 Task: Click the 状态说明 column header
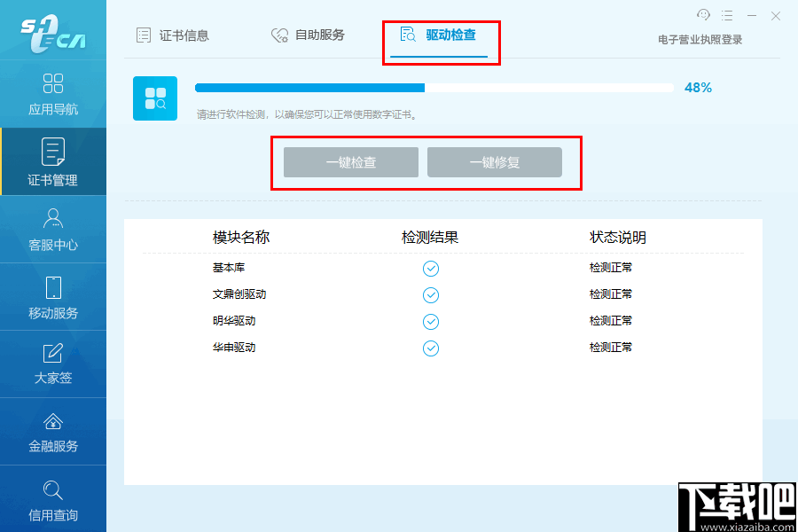[x=618, y=238]
